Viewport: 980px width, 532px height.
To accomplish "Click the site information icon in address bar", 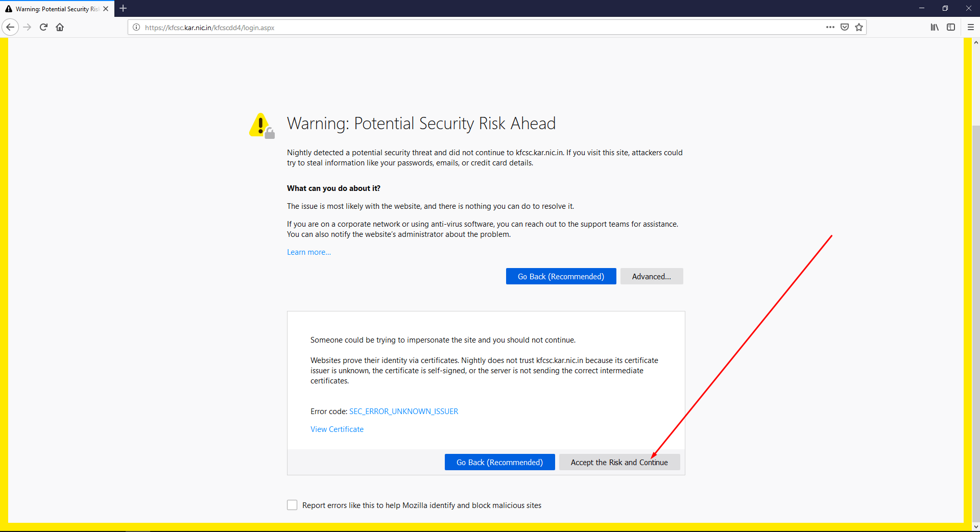I will (x=136, y=28).
